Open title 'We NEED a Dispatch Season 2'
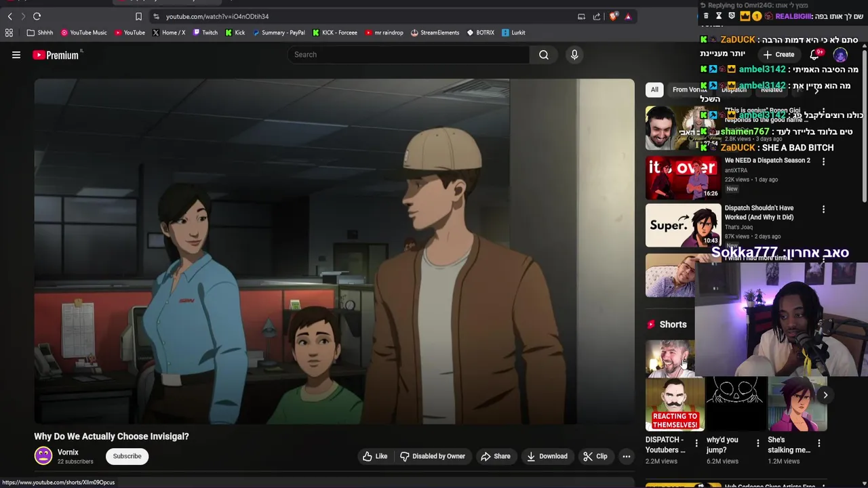Screen dimensions: 868x488 point(767,161)
